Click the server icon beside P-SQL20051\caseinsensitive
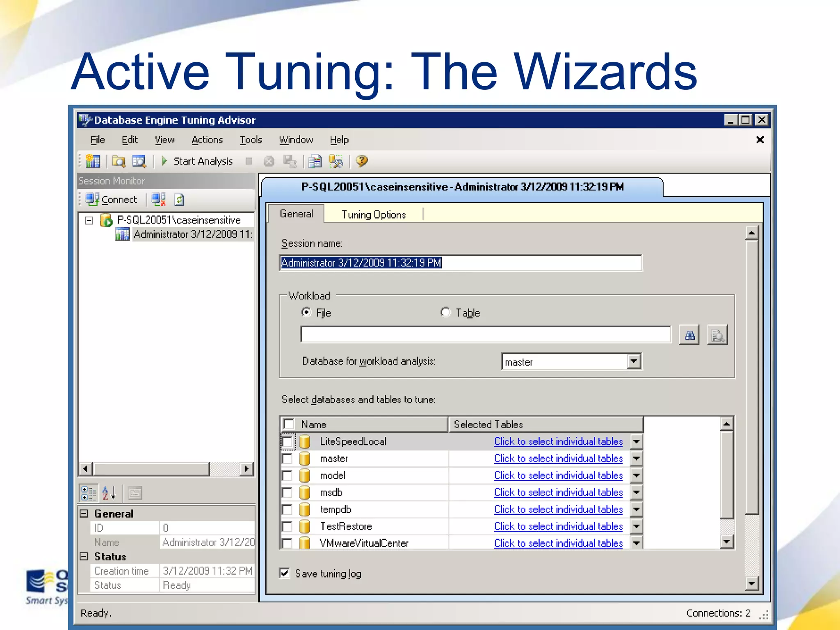The width and height of the screenshot is (840, 630). [106, 220]
